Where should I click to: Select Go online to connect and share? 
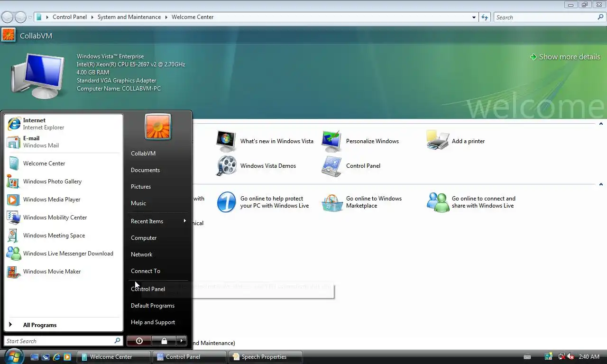tap(471, 202)
